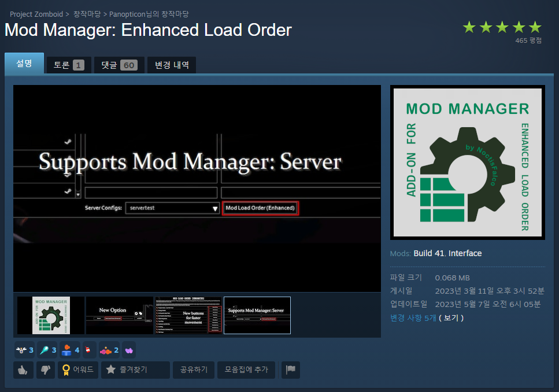
Task: Open 변경 사항 5개 change notes link
Action: point(413,318)
